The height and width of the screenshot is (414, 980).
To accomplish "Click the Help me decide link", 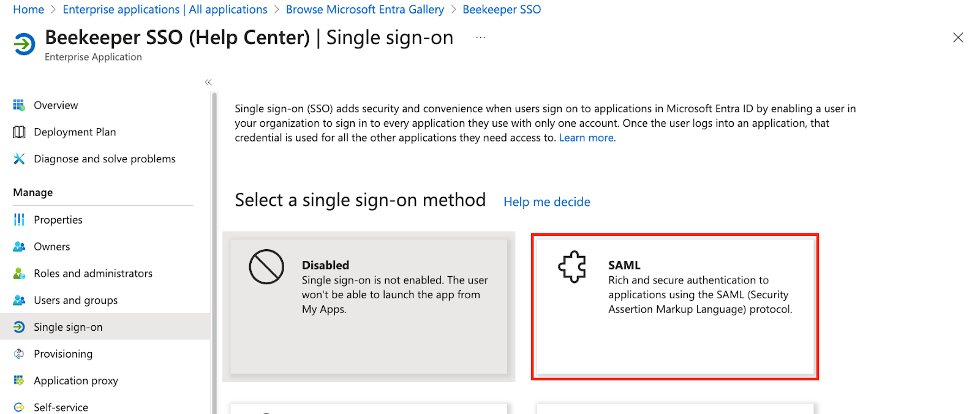I will coord(547,202).
